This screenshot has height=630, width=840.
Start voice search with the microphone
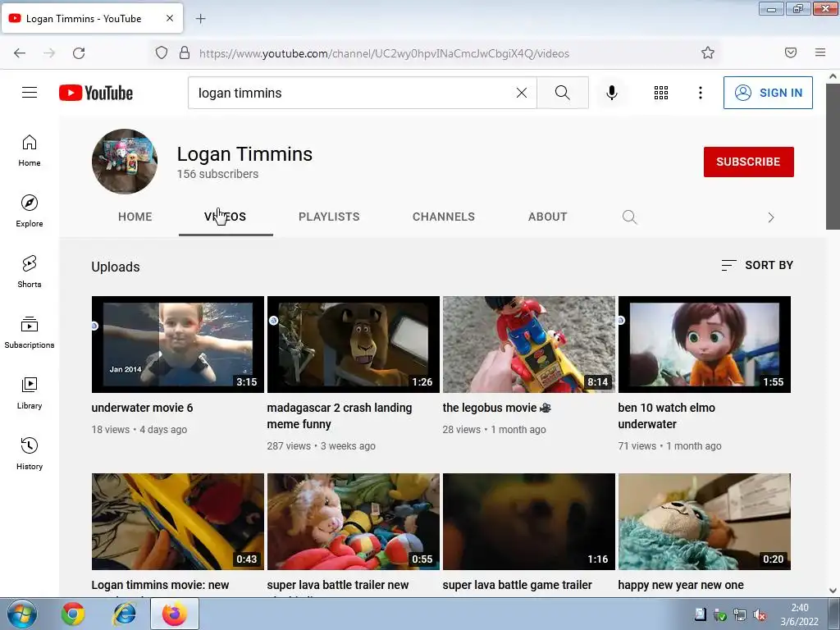612,93
